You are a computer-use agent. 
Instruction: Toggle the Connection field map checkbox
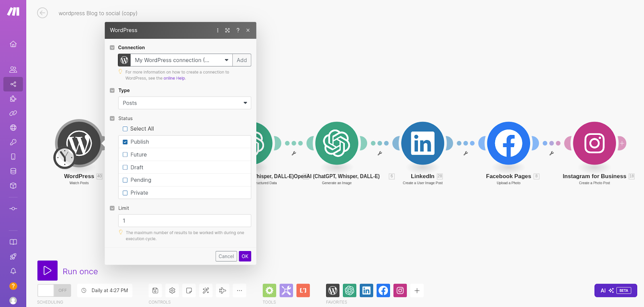click(x=112, y=48)
